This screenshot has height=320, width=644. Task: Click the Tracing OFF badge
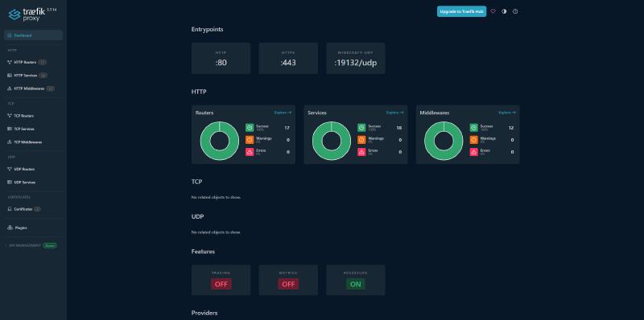(221, 284)
